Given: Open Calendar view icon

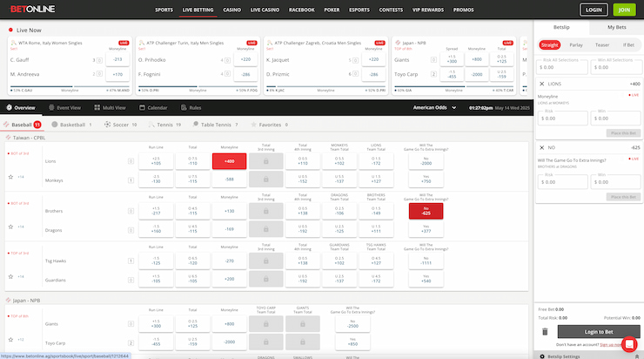Looking at the screenshot, I should 142,108.
